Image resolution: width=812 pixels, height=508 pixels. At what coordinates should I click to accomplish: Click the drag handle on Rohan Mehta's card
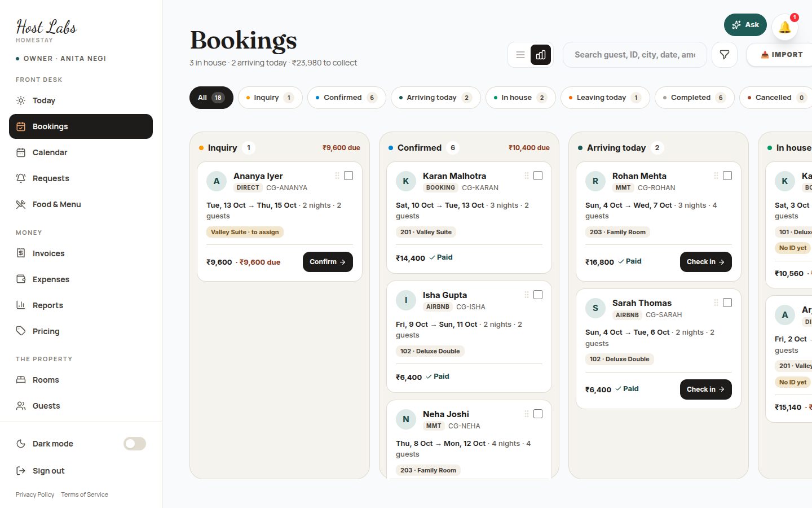click(x=716, y=176)
